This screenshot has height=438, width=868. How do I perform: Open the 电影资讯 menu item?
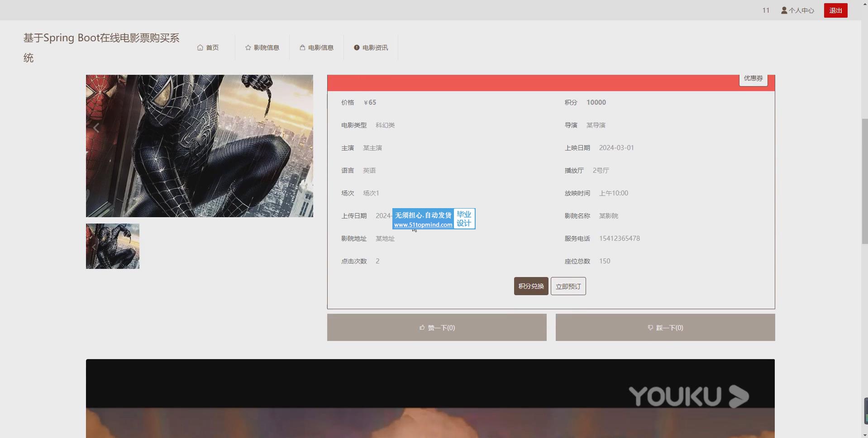pos(371,48)
